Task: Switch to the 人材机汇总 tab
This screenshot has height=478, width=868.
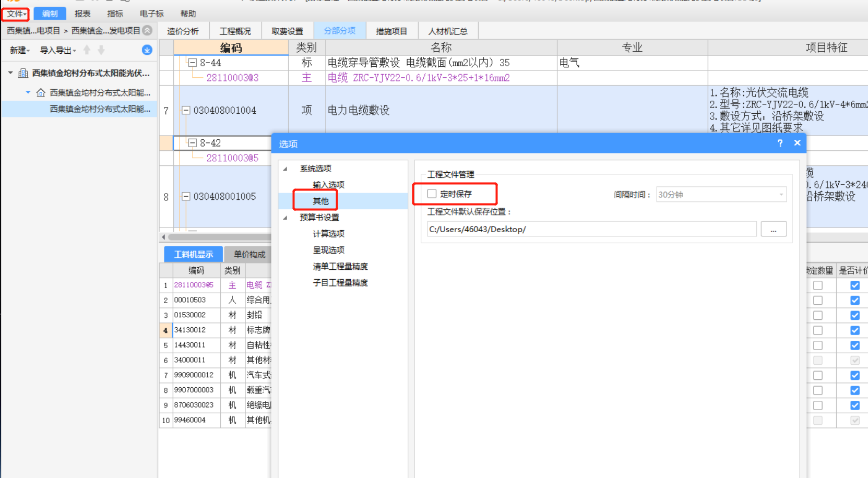Action: 448,30
